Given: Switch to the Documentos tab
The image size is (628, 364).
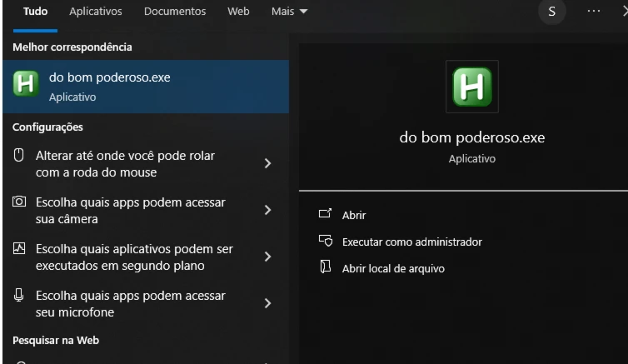Looking at the screenshot, I should click(175, 12).
